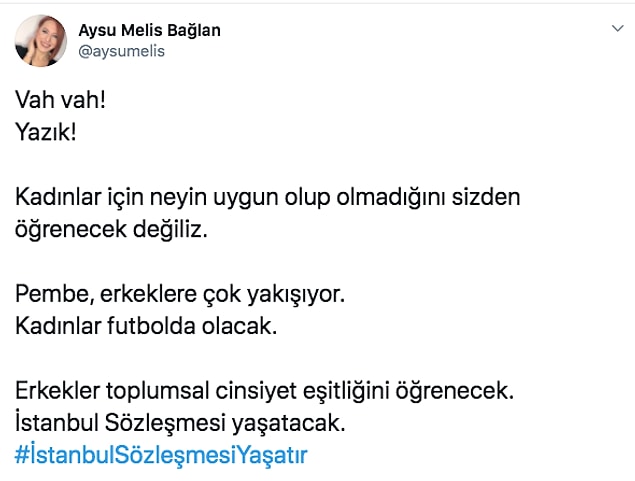635x481 pixels.
Task: Expand the tweet options chevron
Action: tap(618, 28)
